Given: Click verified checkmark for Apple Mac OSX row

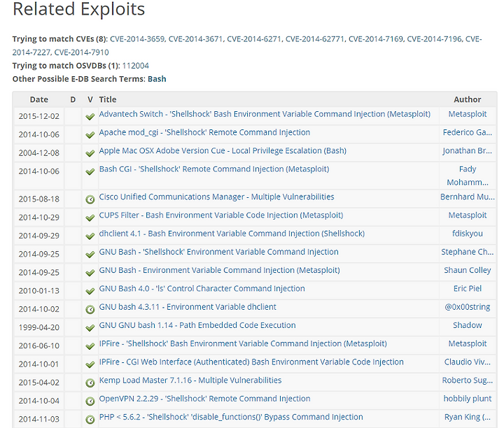Looking at the screenshot, I should 90,153.
